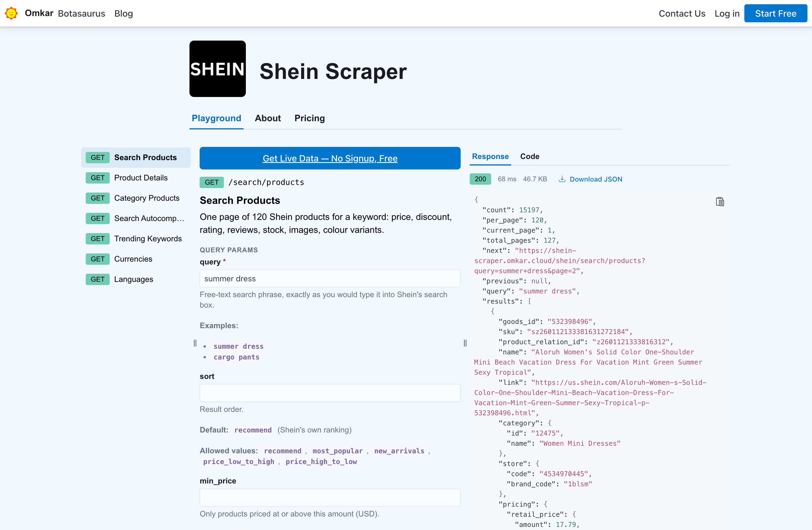This screenshot has height=530, width=812.
Task: Click the "Women Mini Dresses" category name
Action: point(580,443)
